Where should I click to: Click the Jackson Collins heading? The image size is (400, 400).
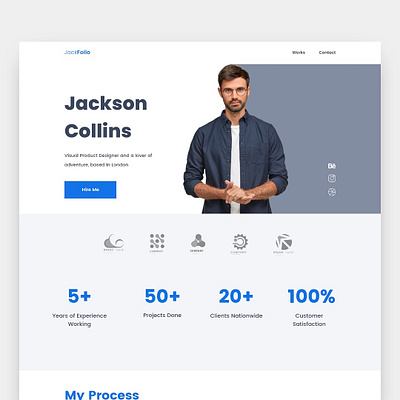(106, 117)
